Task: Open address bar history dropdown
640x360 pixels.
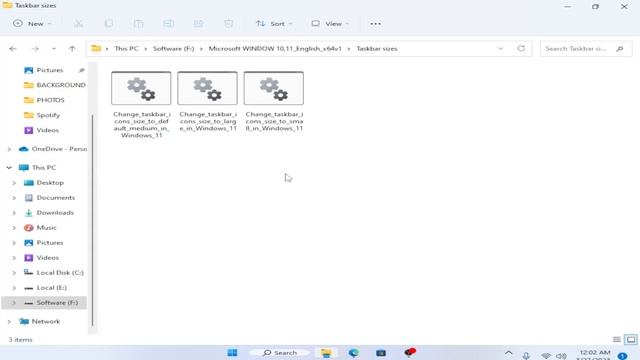Action: [500, 49]
